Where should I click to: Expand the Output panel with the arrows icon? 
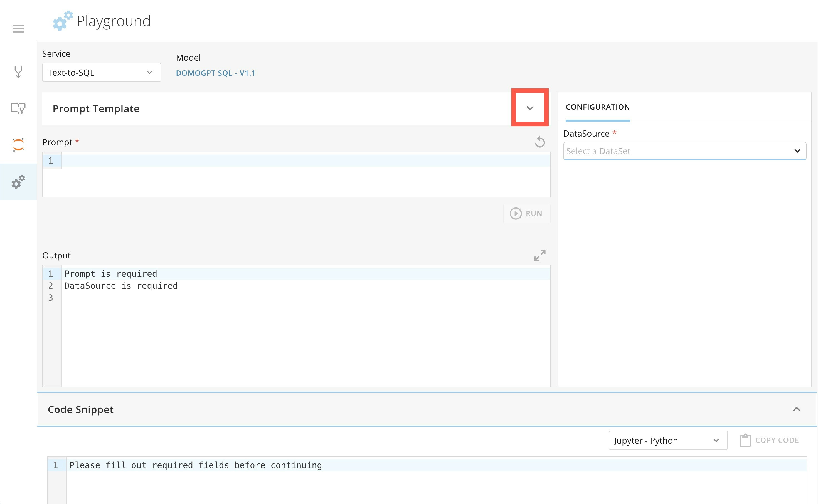540,255
